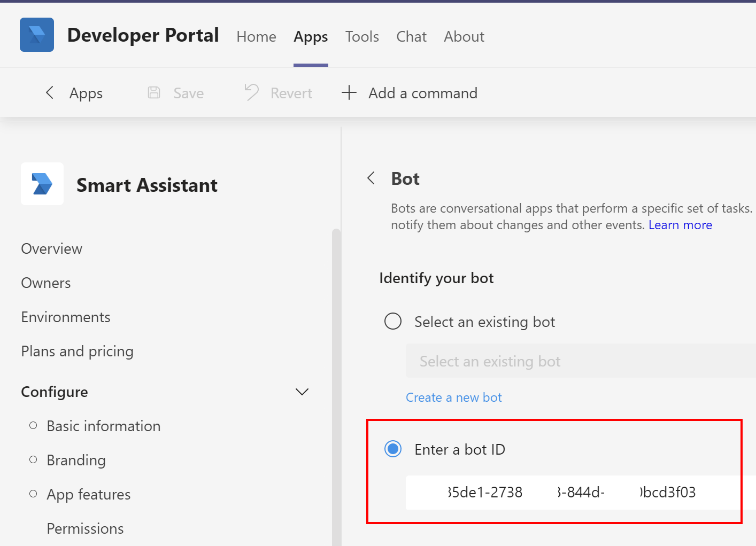Open Environments in the sidebar
Screen dimensions: 756x546
[x=66, y=317]
